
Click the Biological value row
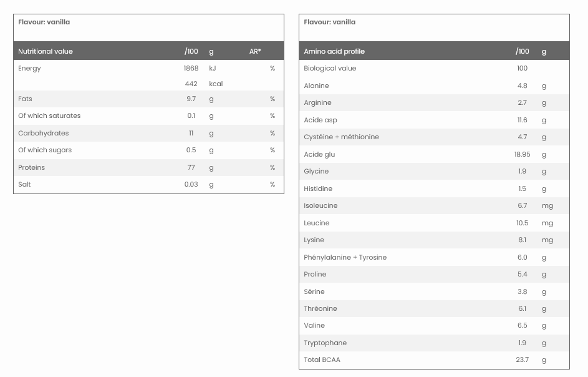point(330,68)
